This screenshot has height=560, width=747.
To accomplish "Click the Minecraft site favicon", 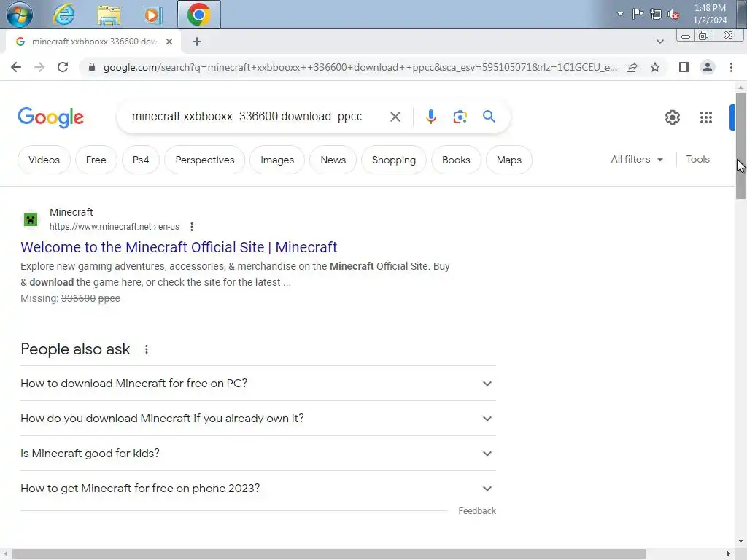I will click(x=31, y=219).
